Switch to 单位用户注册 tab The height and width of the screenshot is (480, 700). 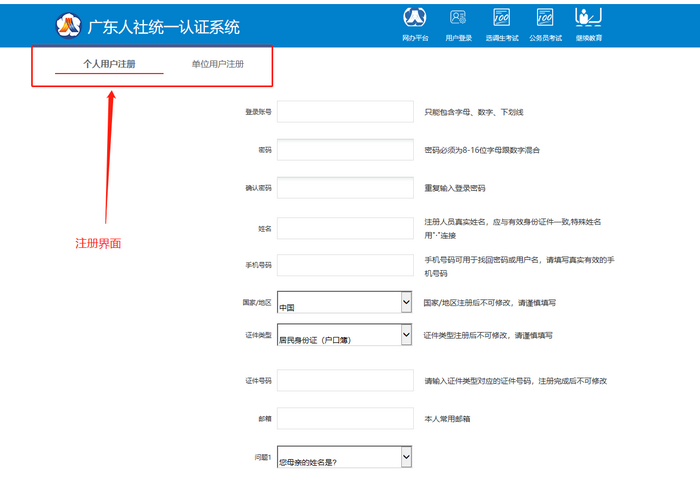pos(217,64)
